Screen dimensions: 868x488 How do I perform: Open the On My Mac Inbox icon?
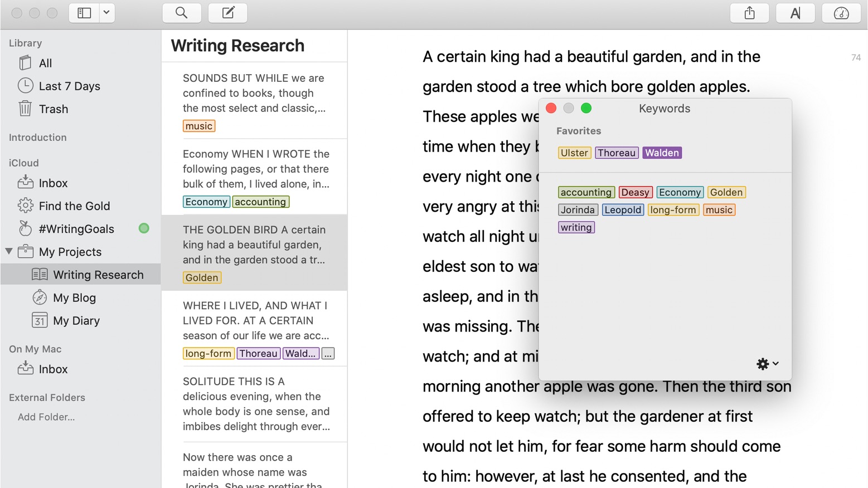click(x=25, y=368)
